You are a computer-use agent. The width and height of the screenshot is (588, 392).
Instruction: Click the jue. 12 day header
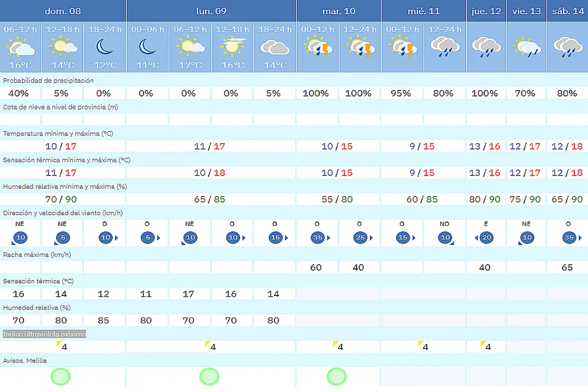point(486,11)
